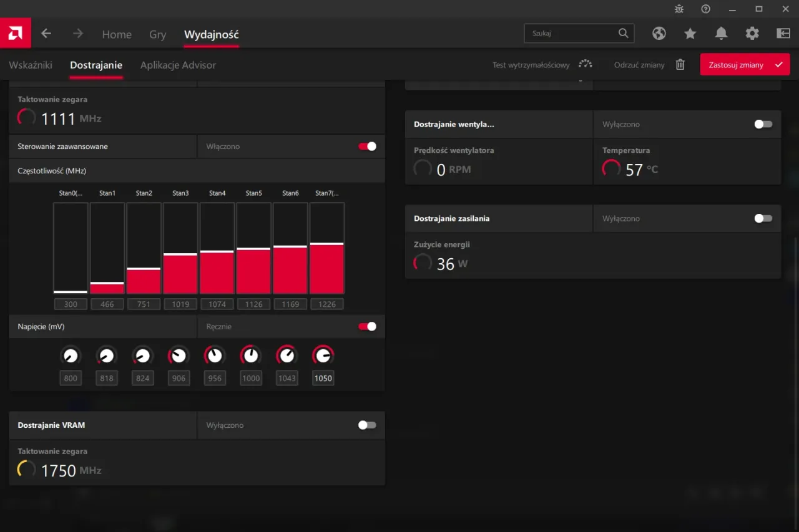Open the web browser globe icon
Screen dimensions: 799x532
pyautogui.click(x=659, y=34)
